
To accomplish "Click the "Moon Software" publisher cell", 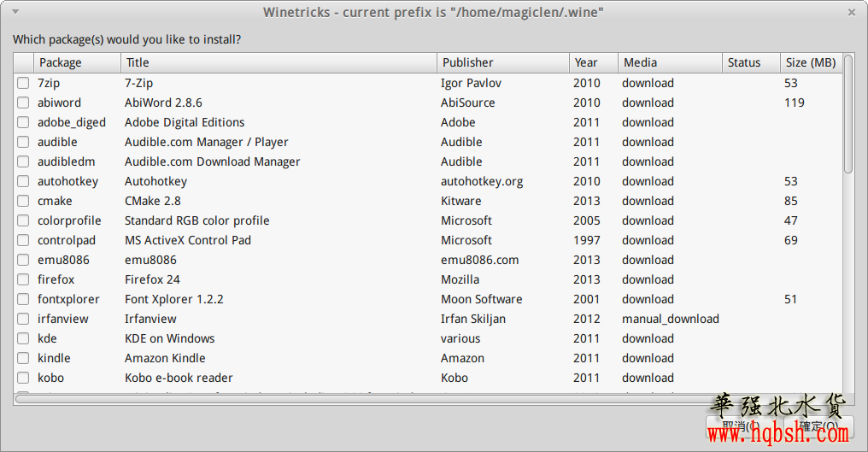I will coord(482,299).
